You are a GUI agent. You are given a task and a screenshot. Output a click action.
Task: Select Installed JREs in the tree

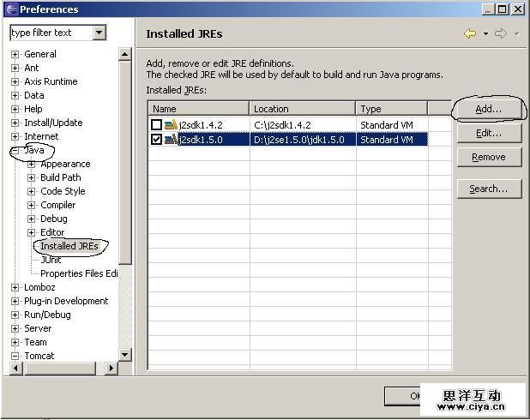tap(69, 246)
